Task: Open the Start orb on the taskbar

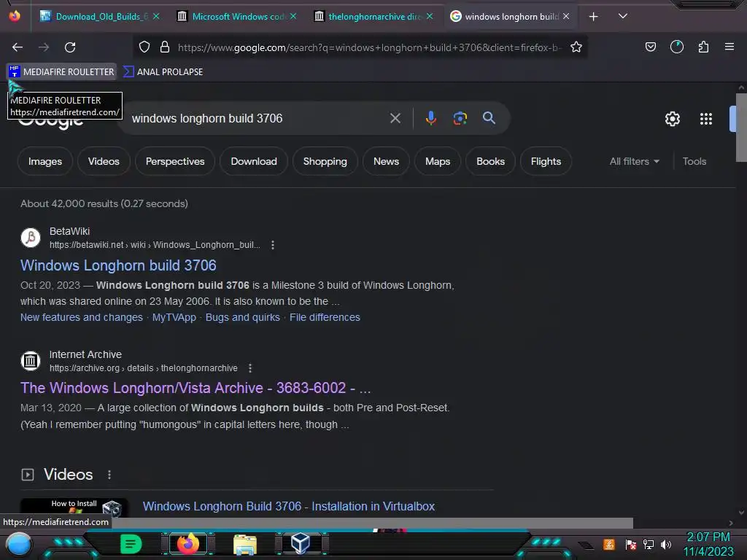Action: coord(18,545)
